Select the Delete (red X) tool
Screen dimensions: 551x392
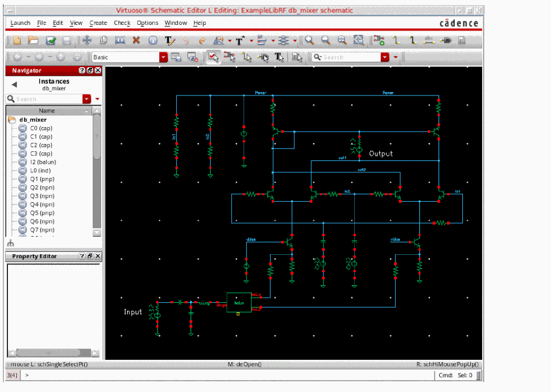136,41
